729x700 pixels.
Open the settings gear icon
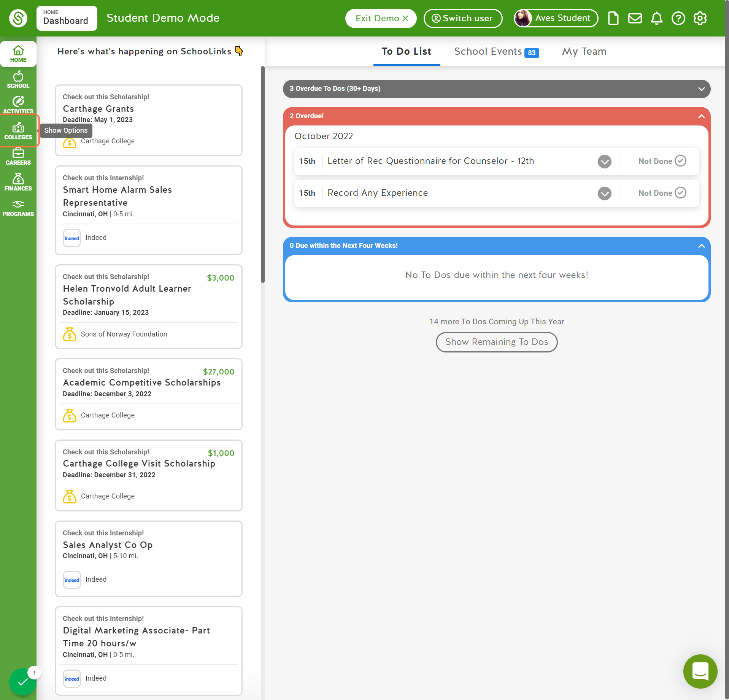coord(700,18)
